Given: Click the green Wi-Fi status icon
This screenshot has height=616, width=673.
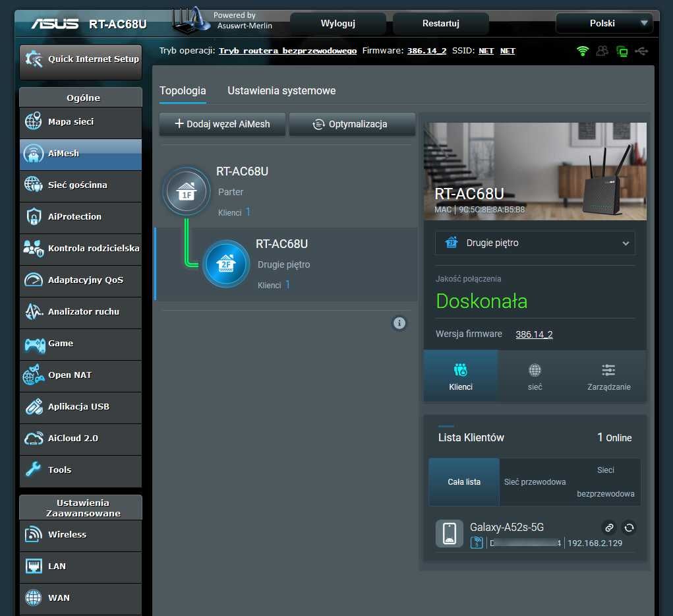Looking at the screenshot, I should click(x=583, y=51).
